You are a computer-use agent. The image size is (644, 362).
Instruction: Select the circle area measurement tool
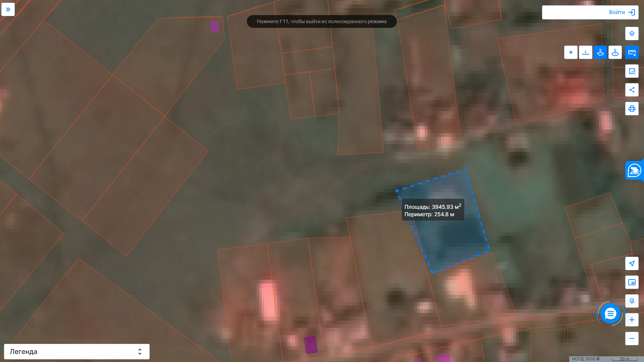pyautogui.click(x=615, y=52)
